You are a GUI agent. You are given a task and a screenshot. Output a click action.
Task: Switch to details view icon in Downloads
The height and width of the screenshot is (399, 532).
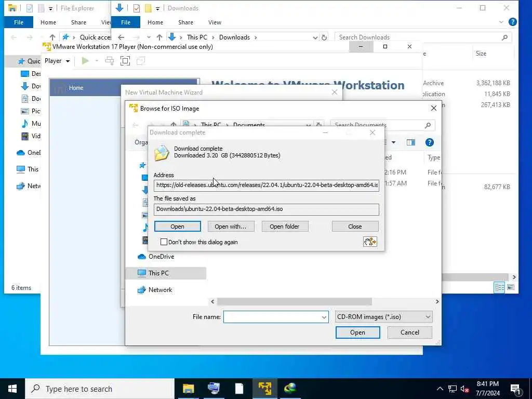pos(499,288)
